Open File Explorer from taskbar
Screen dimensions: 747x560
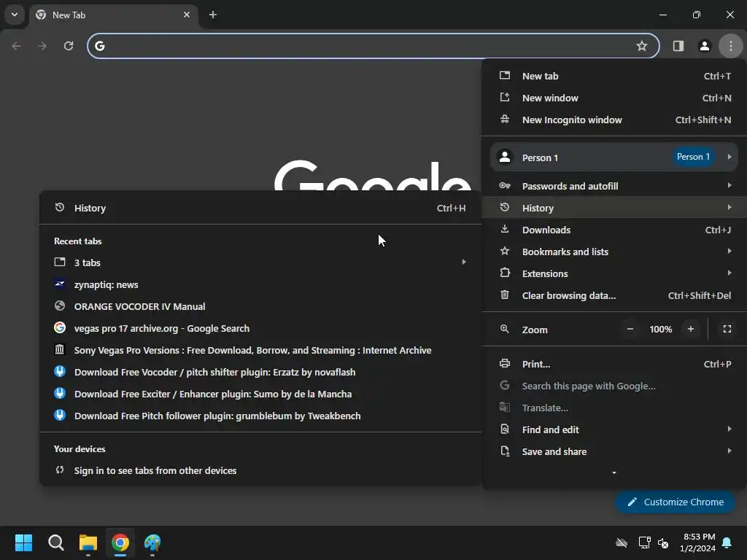click(x=88, y=542)
